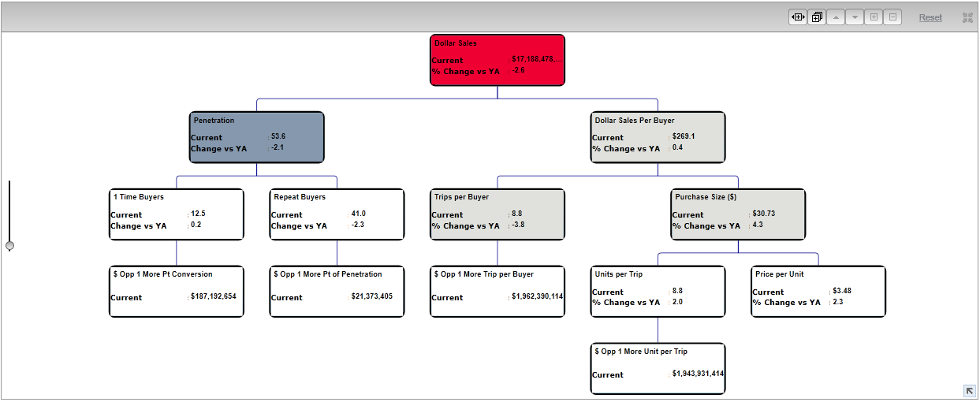Click the corner arrow icon at bottom right

coord(969,390)
